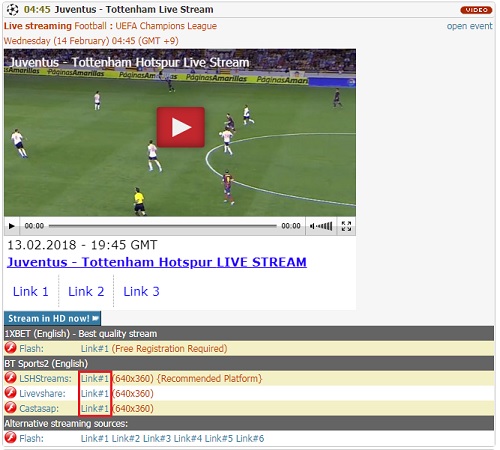
Task: Click '13.02.2018 - 19:45 GMT' date text
Action: point(82,245)
